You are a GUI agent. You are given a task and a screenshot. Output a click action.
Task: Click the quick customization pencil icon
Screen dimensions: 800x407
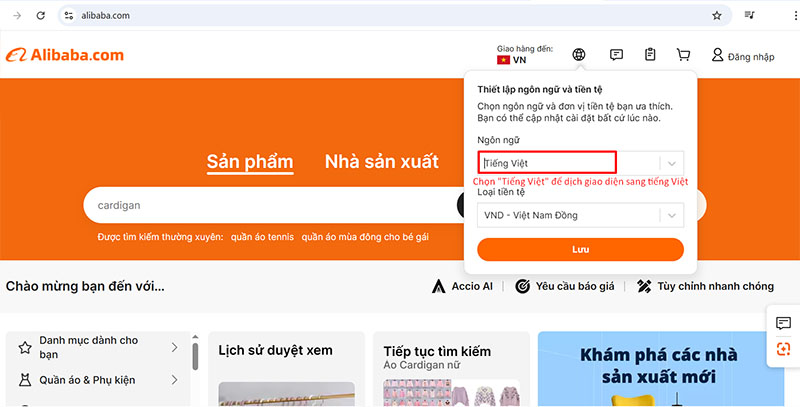644,286
